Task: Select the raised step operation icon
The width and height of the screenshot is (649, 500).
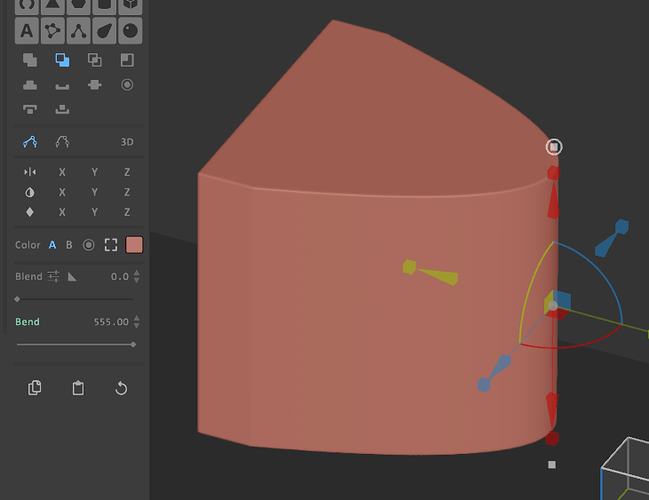Action: (30, 85)
